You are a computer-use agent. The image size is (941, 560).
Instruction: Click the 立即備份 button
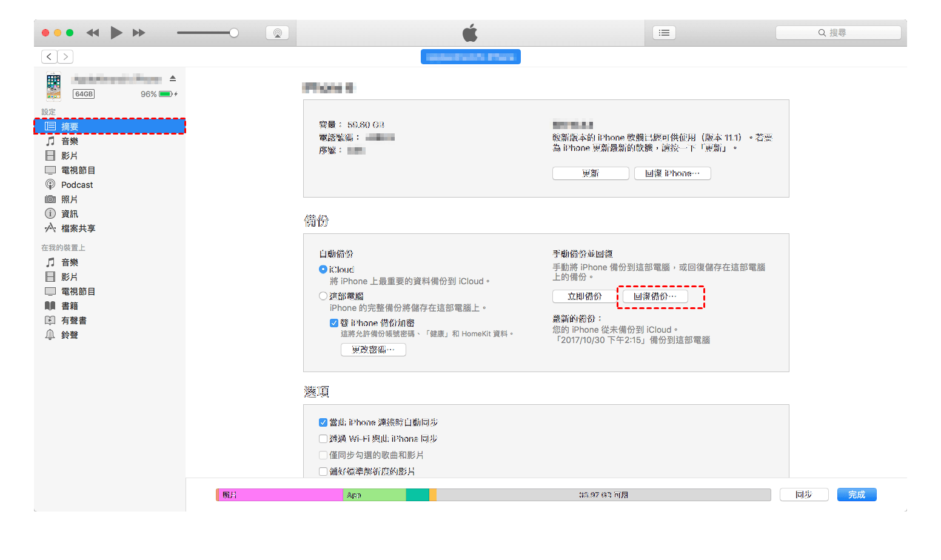click(x=585, y=296)
